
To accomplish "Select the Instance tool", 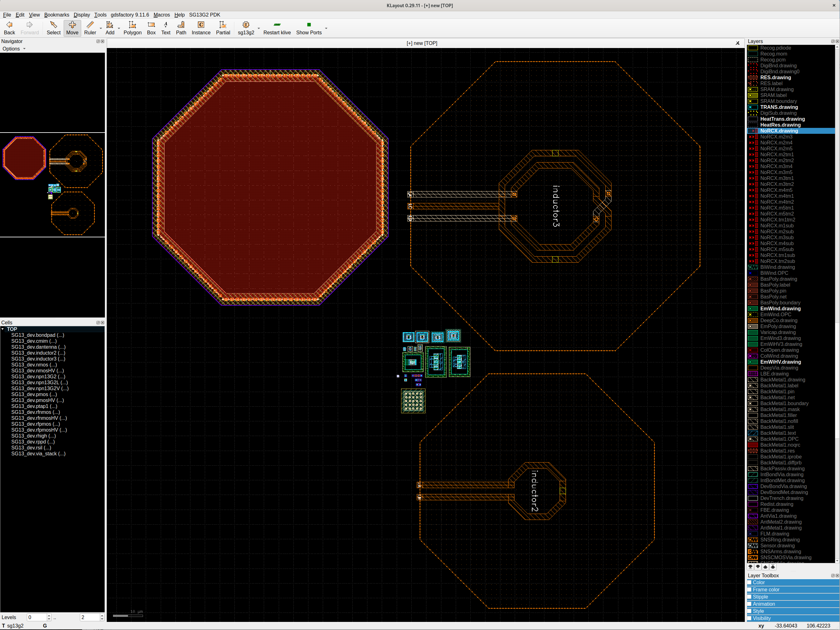I will (x=200, y=28).
